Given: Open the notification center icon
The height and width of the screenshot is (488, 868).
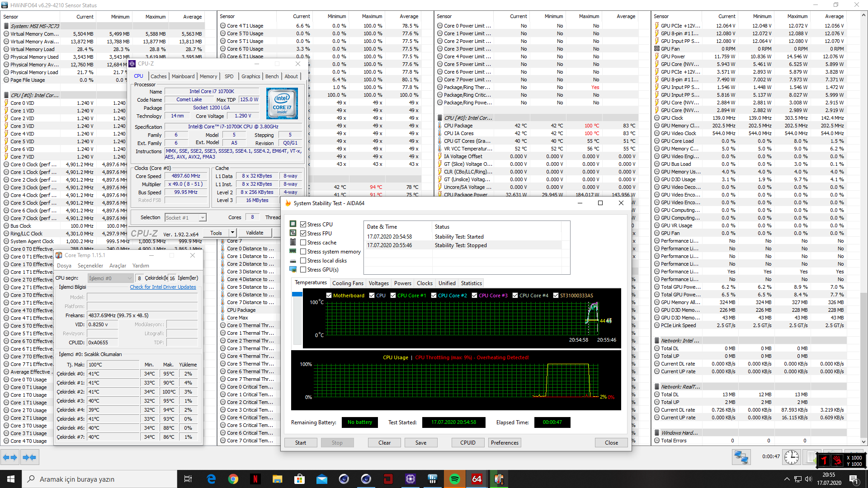Looking at the screenshot, I should (x=854, y=479).
